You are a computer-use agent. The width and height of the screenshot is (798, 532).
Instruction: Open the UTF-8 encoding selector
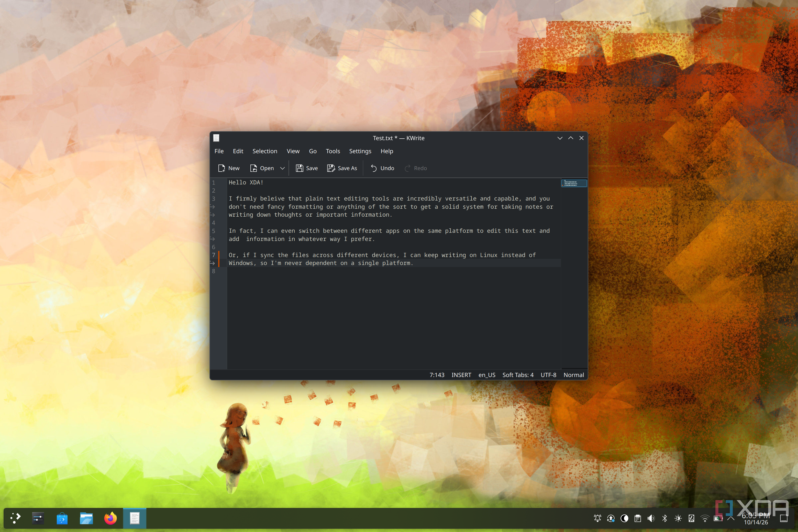coord(548,375)
